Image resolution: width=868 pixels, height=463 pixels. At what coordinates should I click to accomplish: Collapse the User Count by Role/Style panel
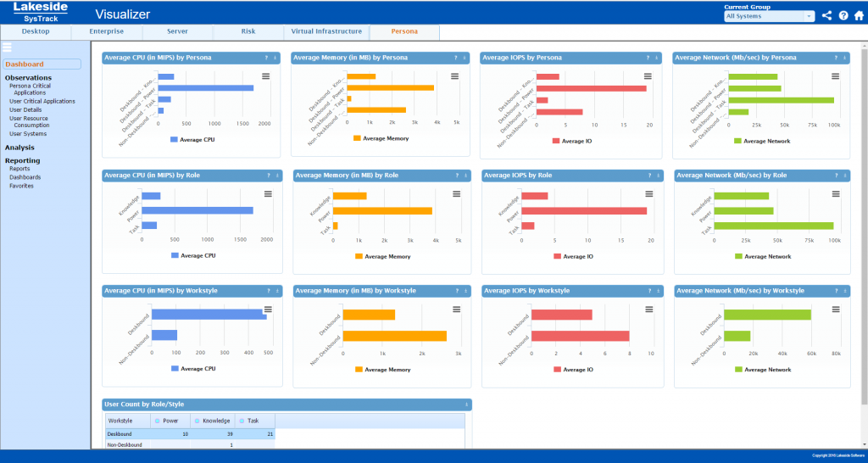(x=465, y=404)
